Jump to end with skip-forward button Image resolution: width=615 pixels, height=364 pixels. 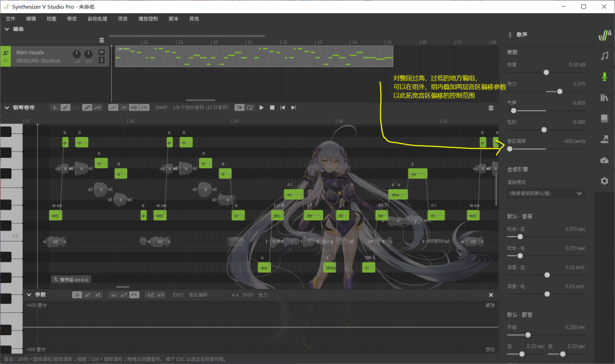click(x=293, y=108)
